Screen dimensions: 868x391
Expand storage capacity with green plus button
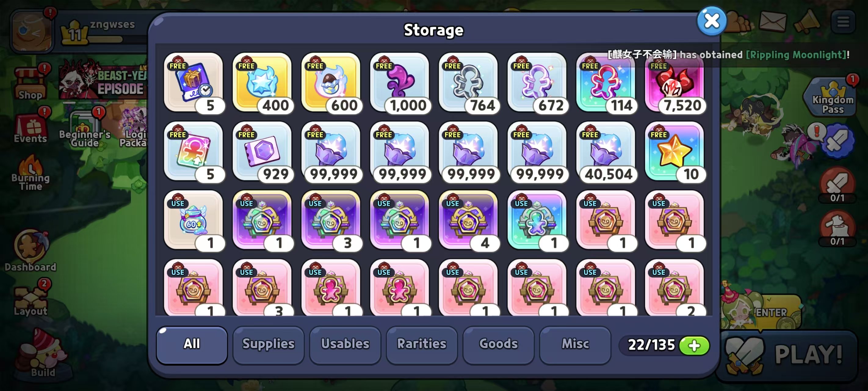pos(694,345)
